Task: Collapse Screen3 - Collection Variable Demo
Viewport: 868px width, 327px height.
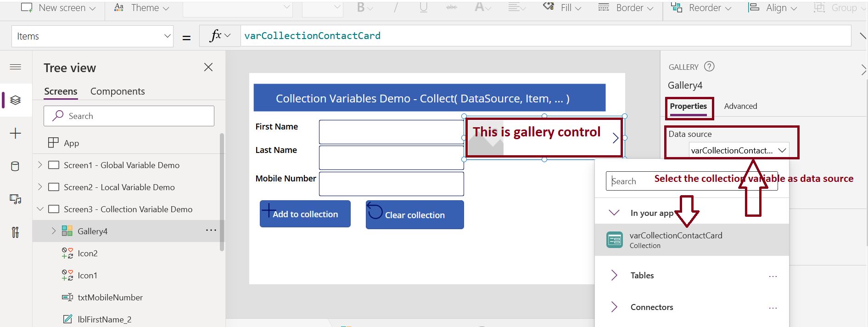Action: tap(40, 209)
